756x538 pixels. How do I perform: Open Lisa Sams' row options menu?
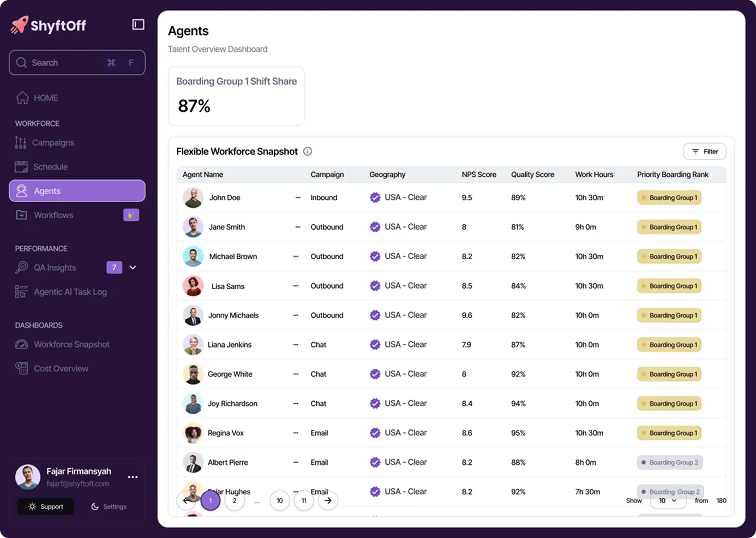(x=296, y=286)
